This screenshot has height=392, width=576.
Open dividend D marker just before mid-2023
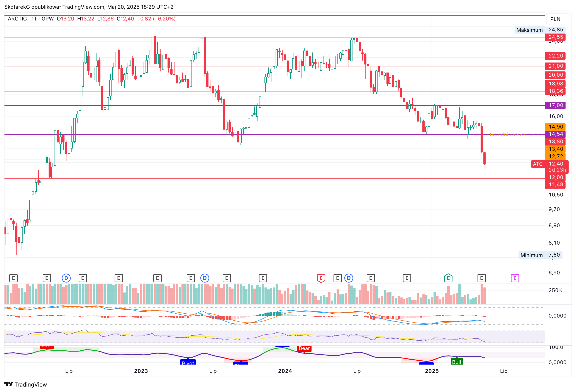205,278
